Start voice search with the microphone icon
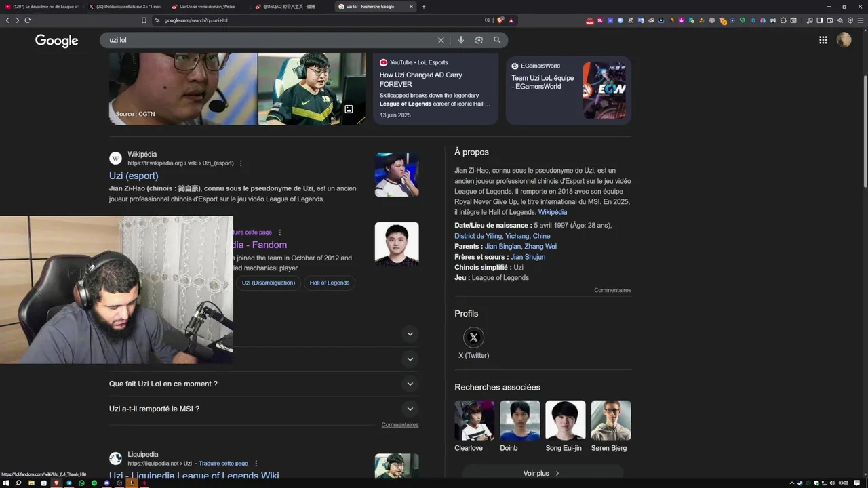This screenshot has width=868, height=488. click(x=461, y=40)
